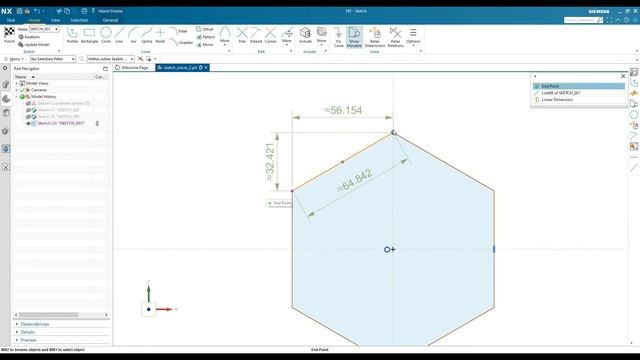The height and width of the screenshot is (360, 640).
Task: Toggle the Show Movable option
Action: (354, 37)
